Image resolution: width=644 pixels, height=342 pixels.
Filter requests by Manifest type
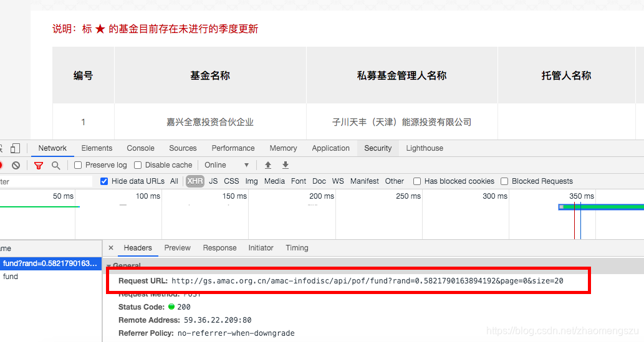pyautogui.click(x=364, y=181)
